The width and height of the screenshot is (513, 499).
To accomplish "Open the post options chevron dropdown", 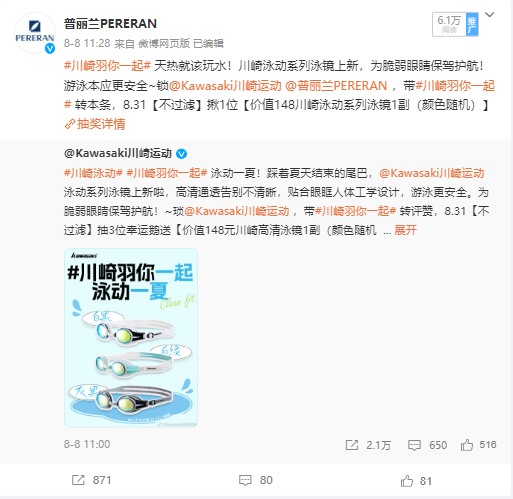I will click(489, 15).
